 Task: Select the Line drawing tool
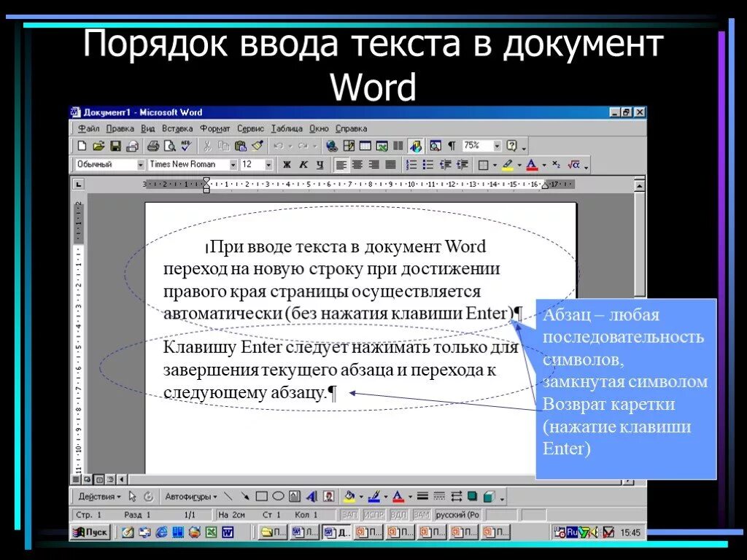click(228, 497)
